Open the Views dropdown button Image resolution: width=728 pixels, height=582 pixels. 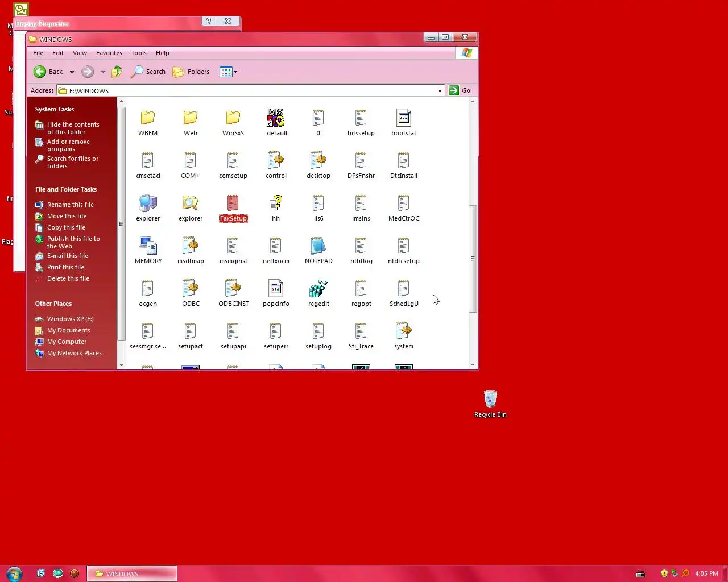coord(229,72)
